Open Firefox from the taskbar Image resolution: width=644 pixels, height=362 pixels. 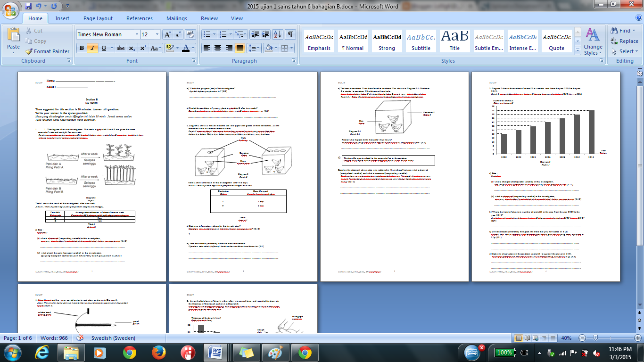coord(159,352)
